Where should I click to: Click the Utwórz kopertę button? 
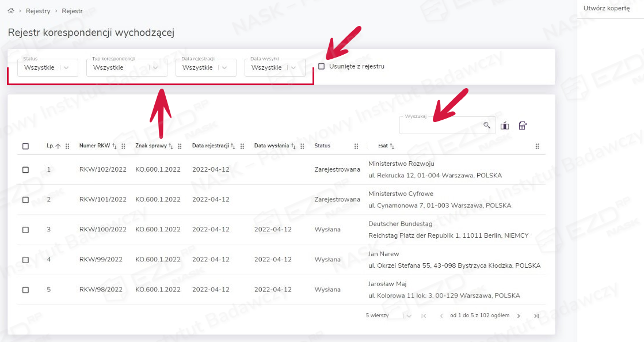tap(606, 9)
